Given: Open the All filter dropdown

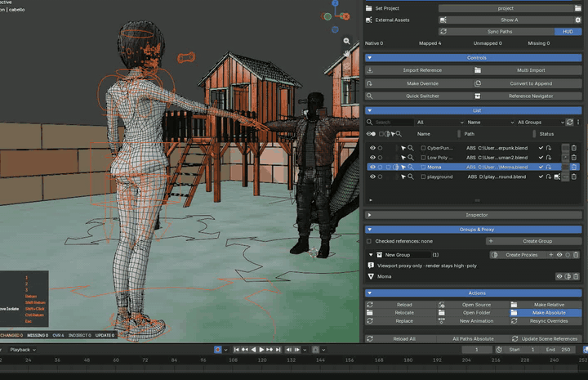Looking at the screenshot, I should tap(439, 123).
